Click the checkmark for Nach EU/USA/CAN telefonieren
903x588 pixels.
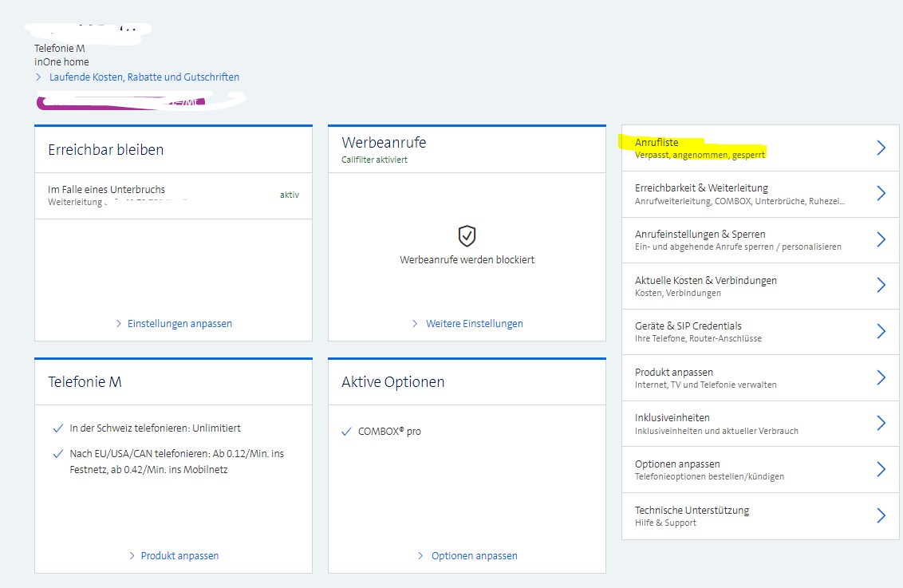pyautogui.click(x=58, y=454)
